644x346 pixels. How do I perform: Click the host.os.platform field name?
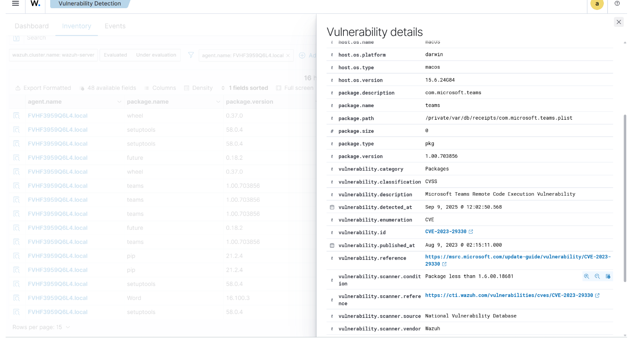coord(362,55)
